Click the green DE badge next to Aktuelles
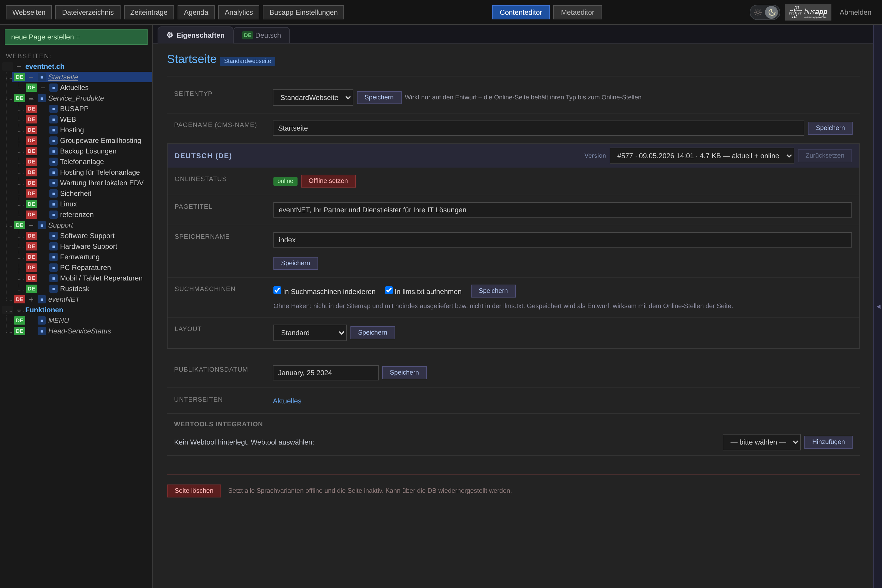 click(31, 88)
